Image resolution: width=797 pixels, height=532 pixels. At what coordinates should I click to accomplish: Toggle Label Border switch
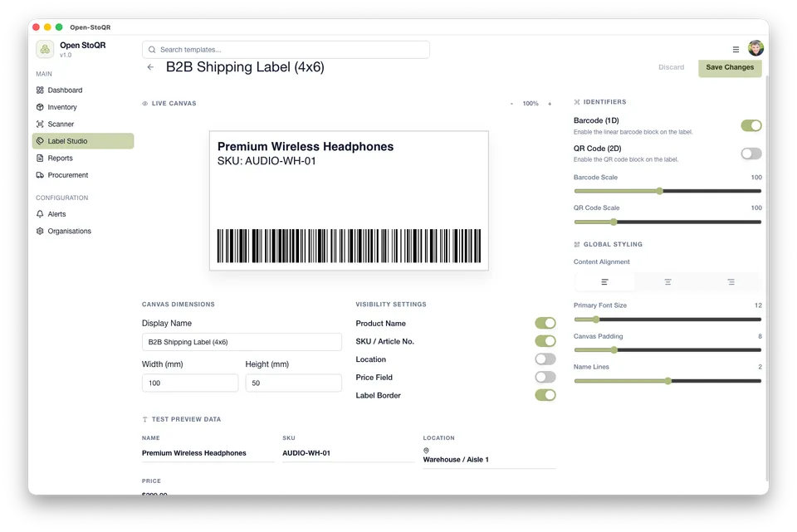[545, 395]
